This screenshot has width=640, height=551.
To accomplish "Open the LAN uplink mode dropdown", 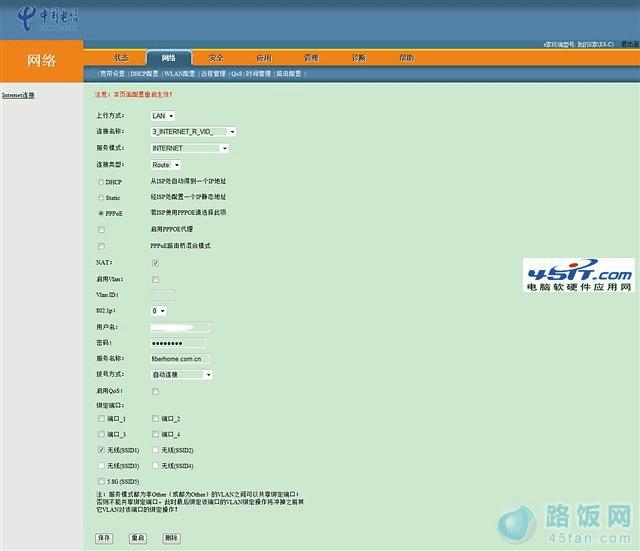I will [163, 116].
